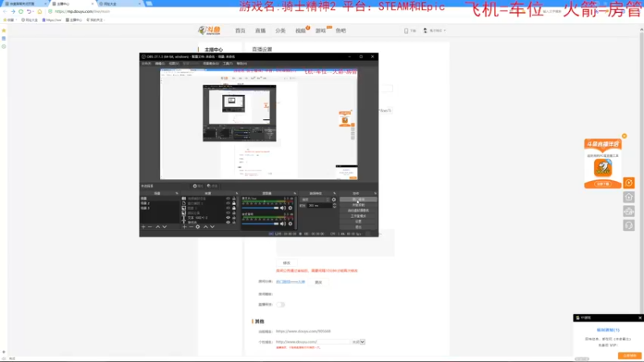The width and height of the screenshot is (644, 362).
Task: Open OBS Scene Collection menu
Action: (x=211, y=64)
